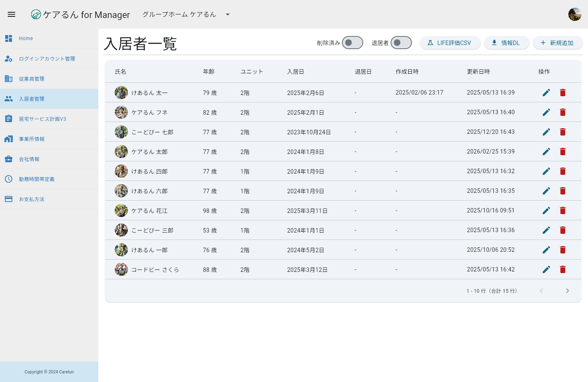The image size is (588, 382).
Task: Click the LIFE評価CSV button
Action: click(x=450, y=43)
